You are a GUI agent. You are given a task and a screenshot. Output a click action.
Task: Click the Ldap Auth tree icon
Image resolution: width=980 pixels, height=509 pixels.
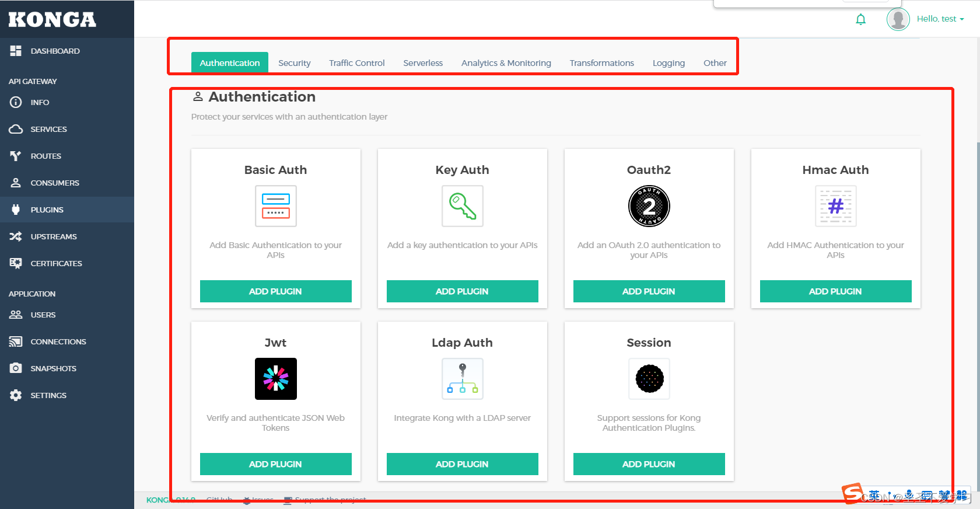point(463,379)
